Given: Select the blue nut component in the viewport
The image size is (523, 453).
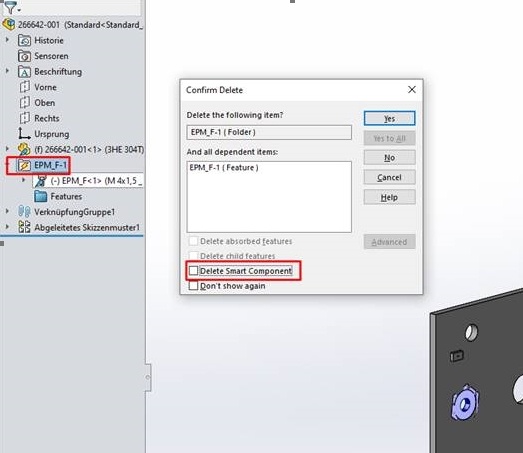Looking at the screenshot, I should [x=465, y=403].
